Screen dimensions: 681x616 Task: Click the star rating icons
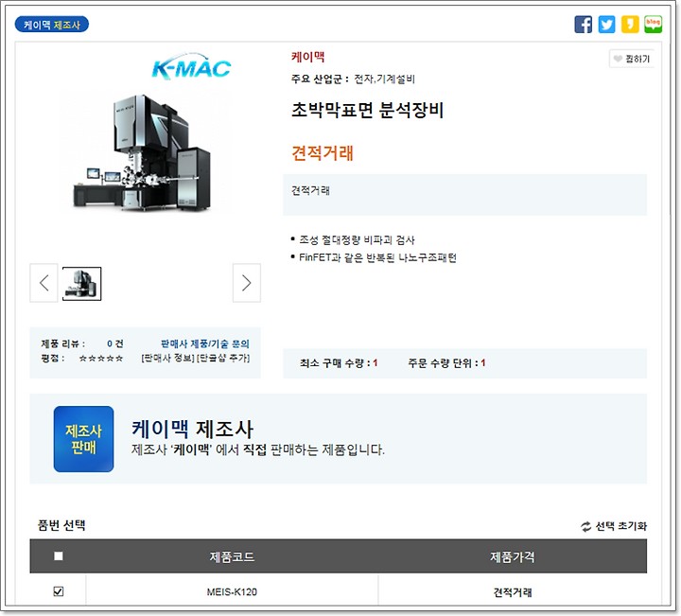pyautogui.click(x=101, y=359)
